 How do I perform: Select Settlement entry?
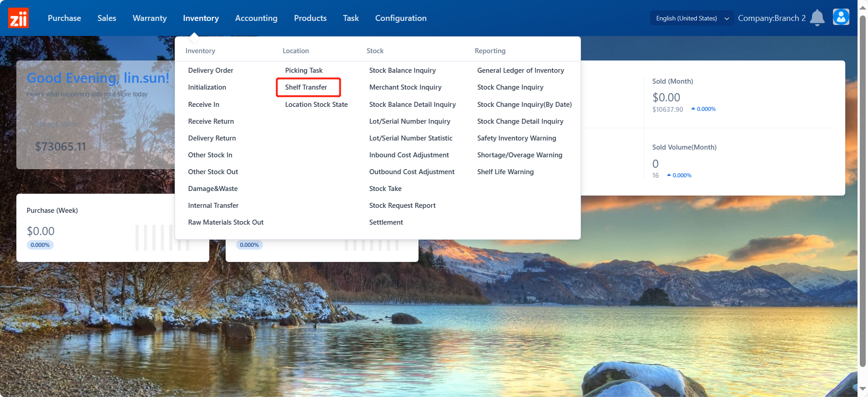[x=386, y=222]
